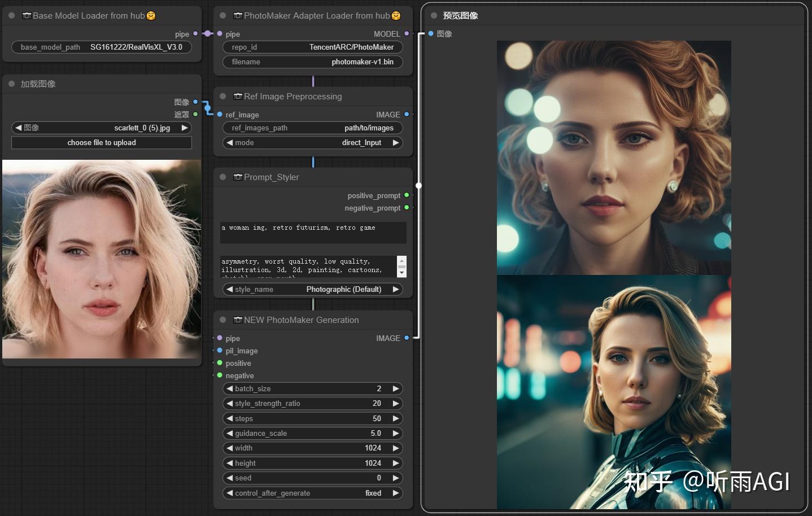
Task: Click the PhotoMaker Adapter Loader collapse dot
Action: 222,16
